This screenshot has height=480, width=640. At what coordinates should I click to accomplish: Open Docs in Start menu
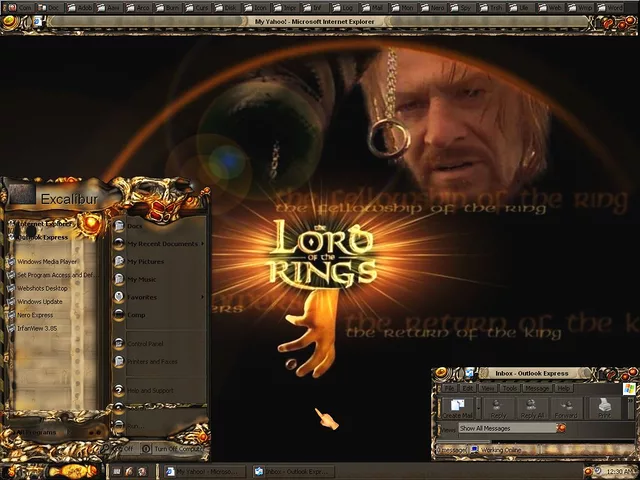pos(159,226)
